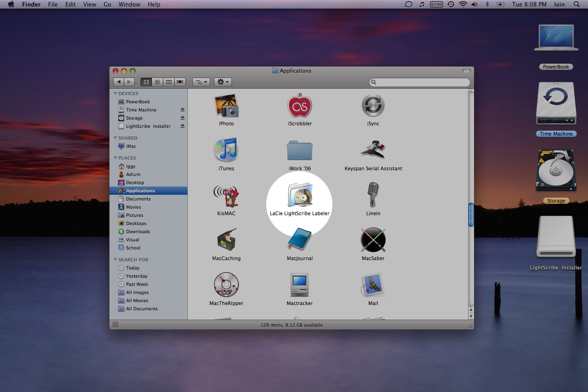Open the File menu

point(53,4)
